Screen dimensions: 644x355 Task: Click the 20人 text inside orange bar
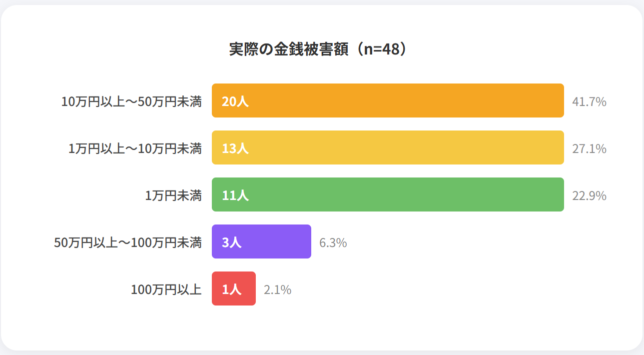pyautogui.click(x=235, y=101)
